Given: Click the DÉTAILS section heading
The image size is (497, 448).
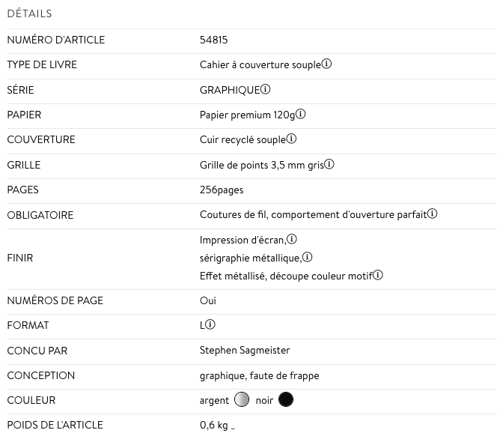Looking at the screenshot, I should click(x=29, y=13).
